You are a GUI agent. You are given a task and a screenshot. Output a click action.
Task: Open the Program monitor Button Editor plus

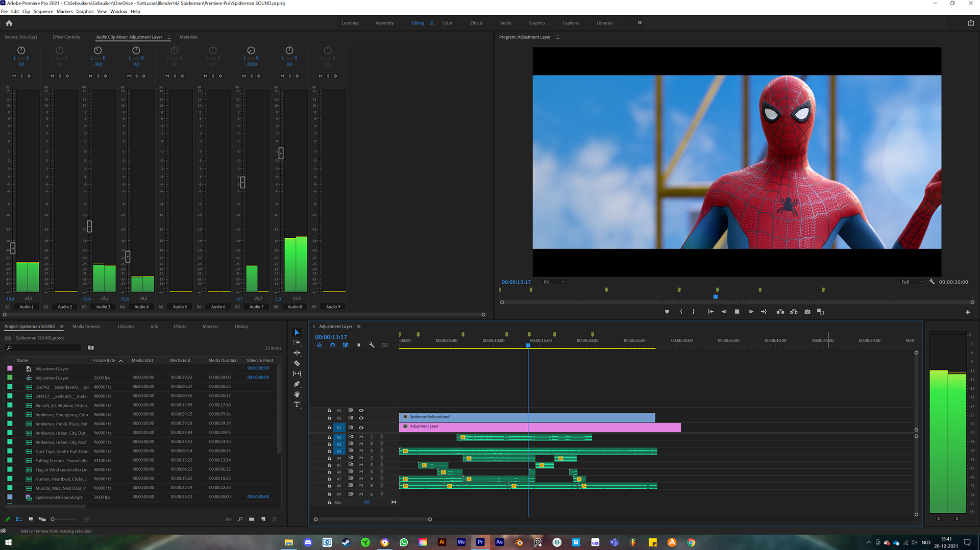968,312
